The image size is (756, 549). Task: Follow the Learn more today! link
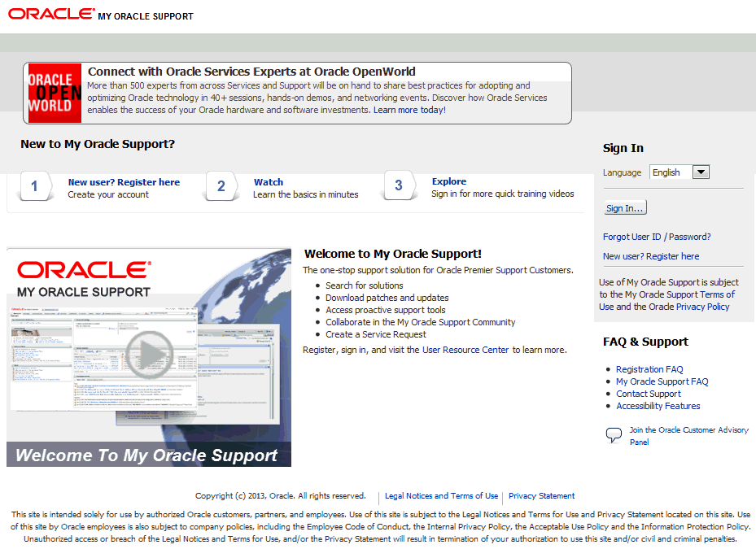click(x=409, y=110)
